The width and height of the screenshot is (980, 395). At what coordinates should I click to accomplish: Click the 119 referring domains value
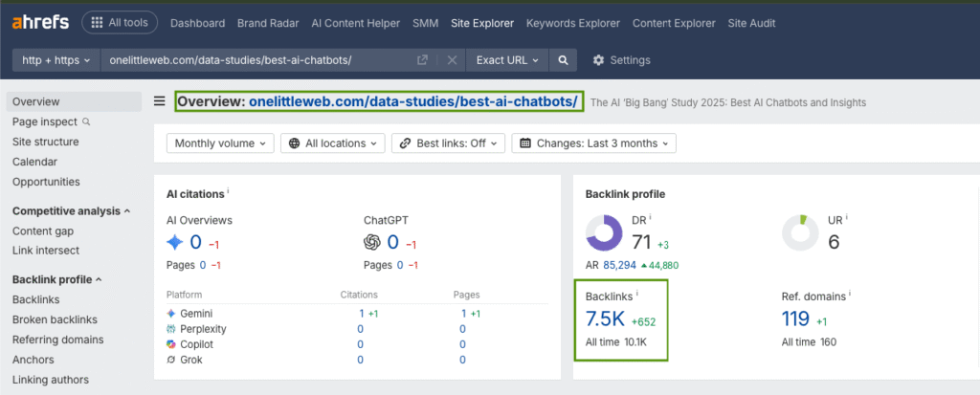795,318
